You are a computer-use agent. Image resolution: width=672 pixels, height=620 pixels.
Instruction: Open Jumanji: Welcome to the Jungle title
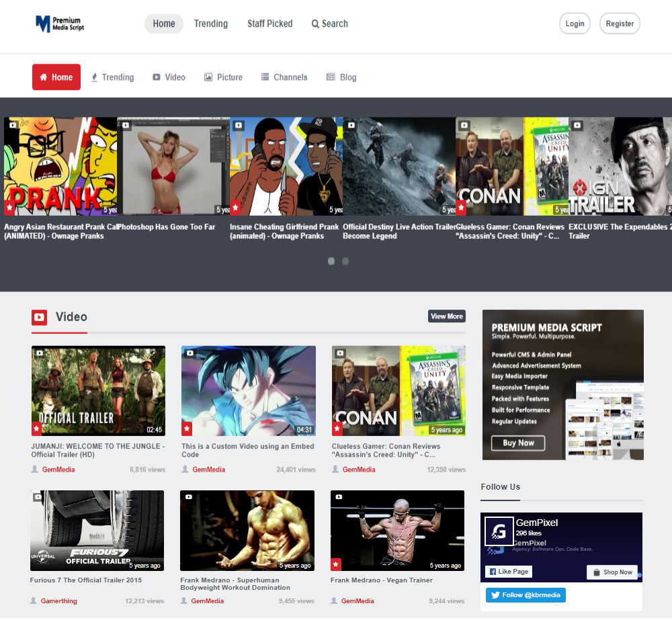(98, 450)
